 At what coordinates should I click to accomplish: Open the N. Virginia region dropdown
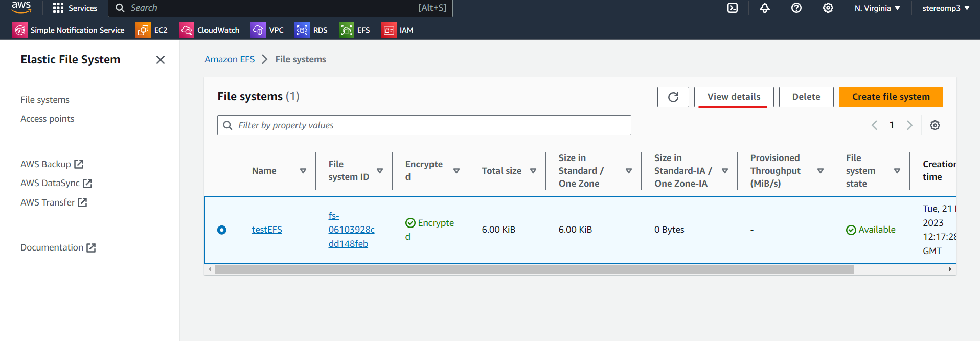point(877,8)
